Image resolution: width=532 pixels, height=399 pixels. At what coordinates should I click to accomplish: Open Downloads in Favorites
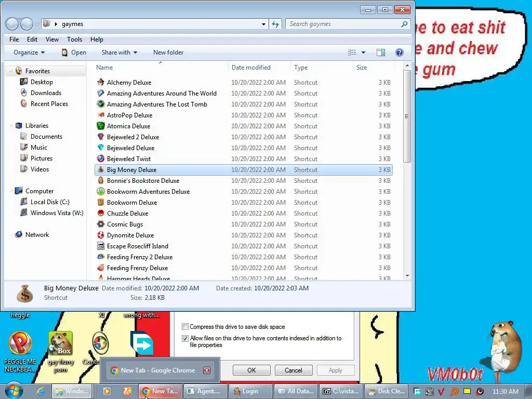point(46,92)
